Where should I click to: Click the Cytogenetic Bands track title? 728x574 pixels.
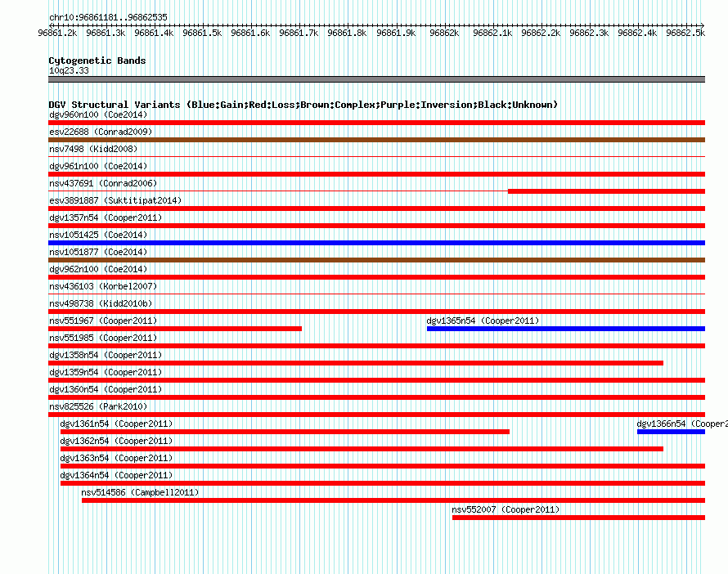point(97,61)
